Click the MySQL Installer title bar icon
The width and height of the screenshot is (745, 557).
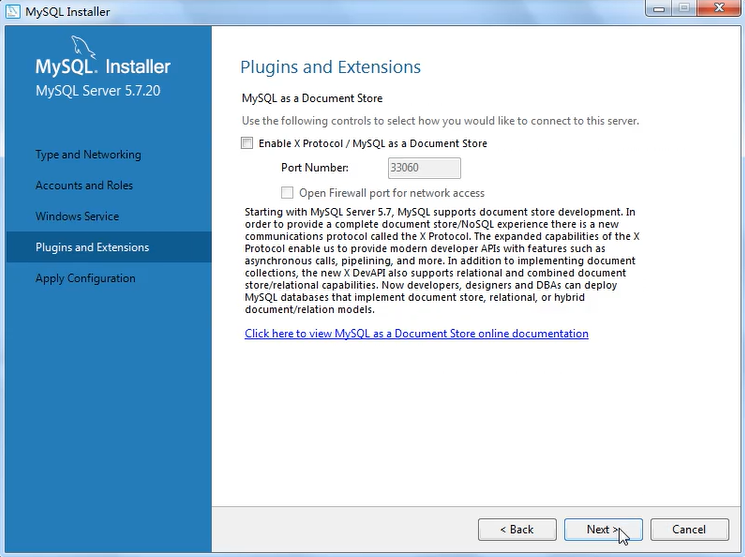(x=13, y=11)
